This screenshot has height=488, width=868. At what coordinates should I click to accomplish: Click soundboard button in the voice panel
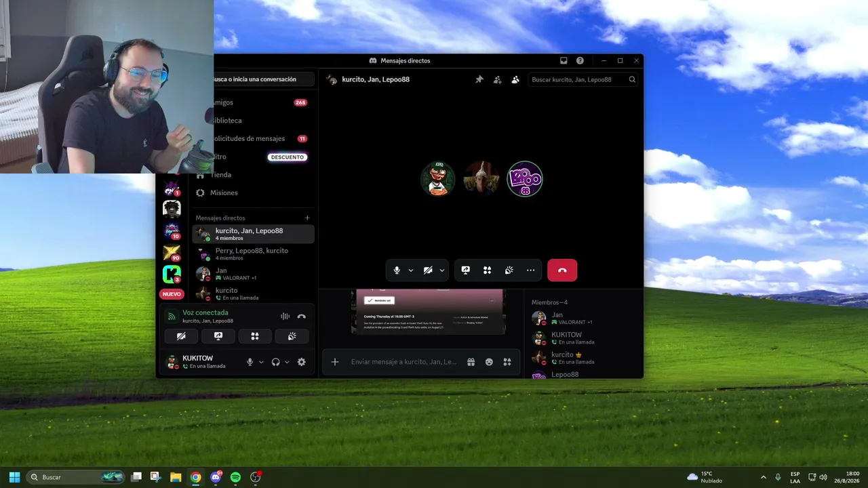[x=292, y=336]
